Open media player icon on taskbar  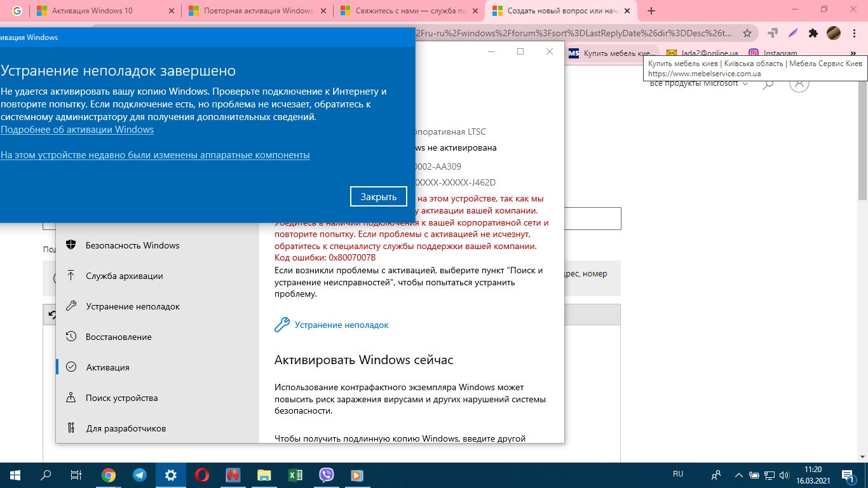pos(356,475)
